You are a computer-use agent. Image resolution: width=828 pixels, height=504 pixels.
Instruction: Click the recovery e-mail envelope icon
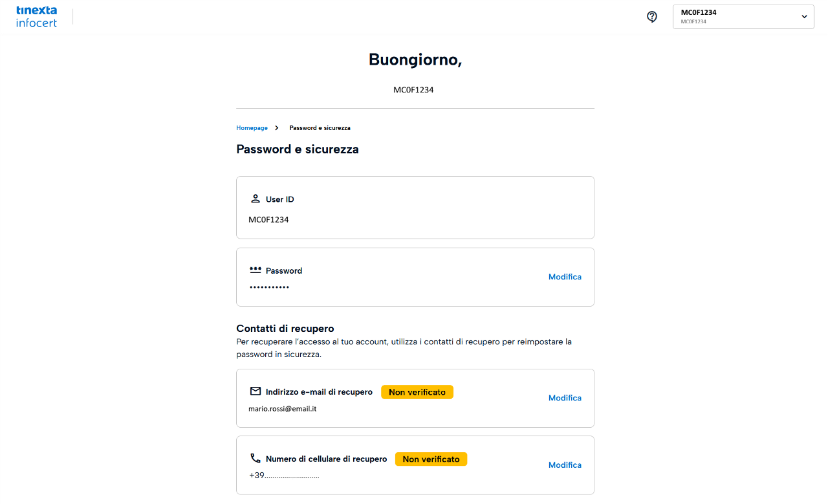(256, 391)
